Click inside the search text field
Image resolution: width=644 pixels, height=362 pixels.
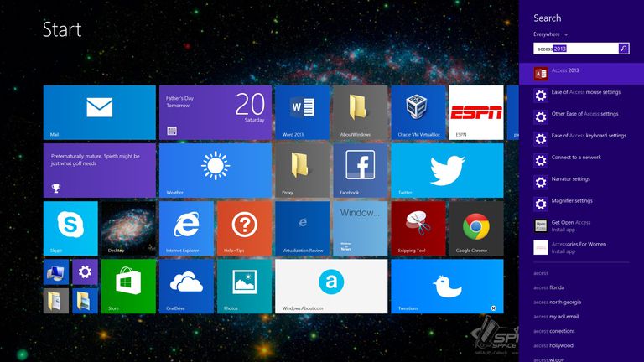pos(576,49)
